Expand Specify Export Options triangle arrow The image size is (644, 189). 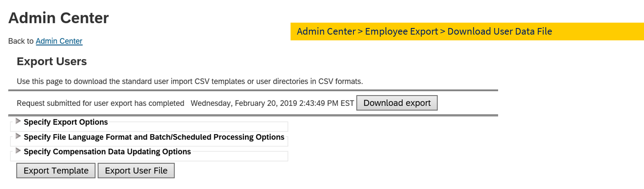pyautogui.click(x=18, y=121)
